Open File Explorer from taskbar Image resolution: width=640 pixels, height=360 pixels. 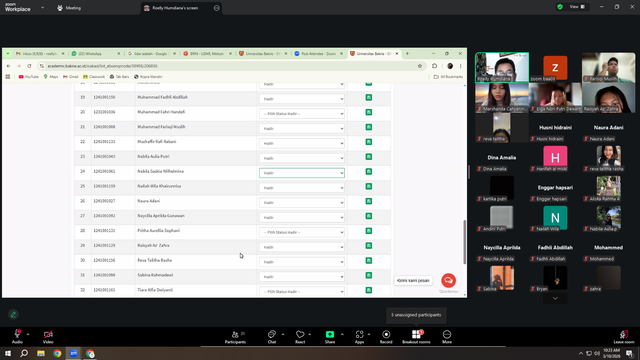tap(41, 353)
